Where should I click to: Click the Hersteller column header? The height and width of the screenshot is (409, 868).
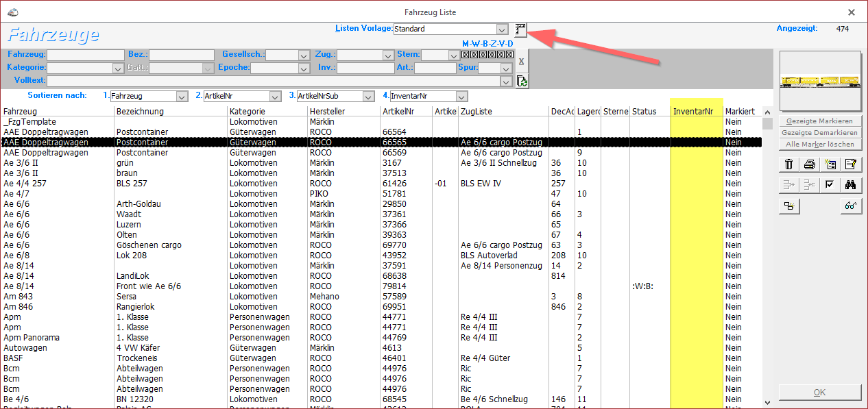343,111
